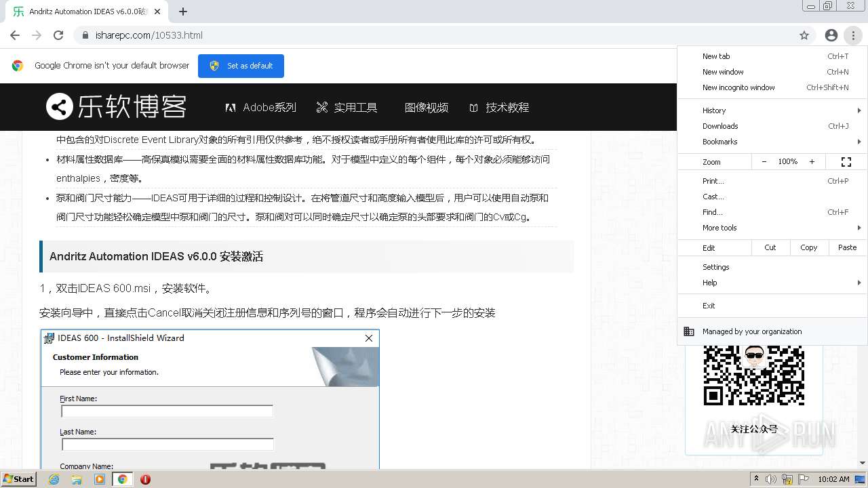The width and height of the screenshot is (868, 488).
Task: Open Windows Start menu
Action: pyautogui.click(x=19, y=479)
